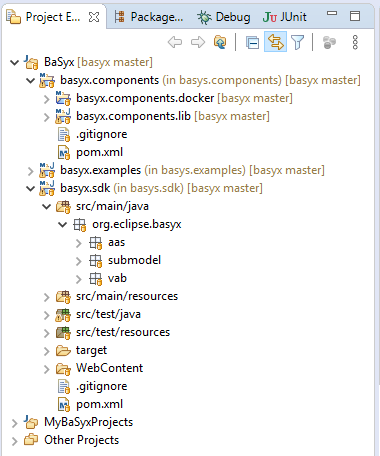The width and height of the screenshot is (380, 456).
Task: Click the Other Projects working set icon
Action: (31, 440)
